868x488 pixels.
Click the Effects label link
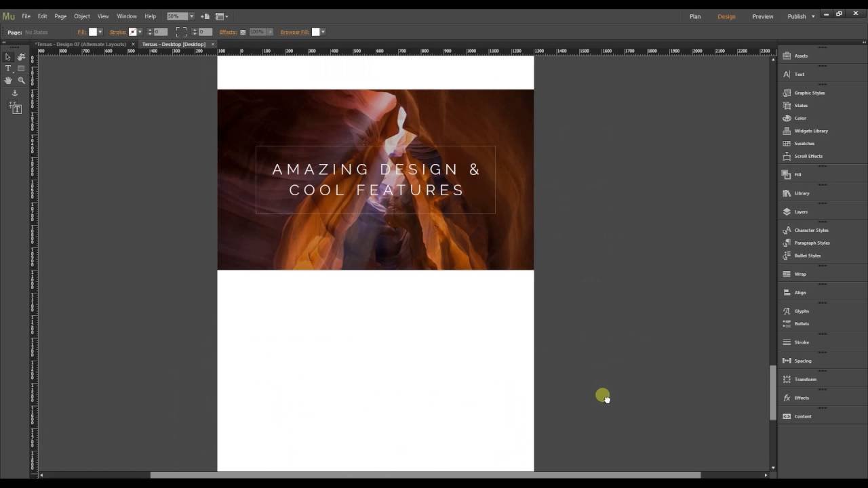point(228,32)
